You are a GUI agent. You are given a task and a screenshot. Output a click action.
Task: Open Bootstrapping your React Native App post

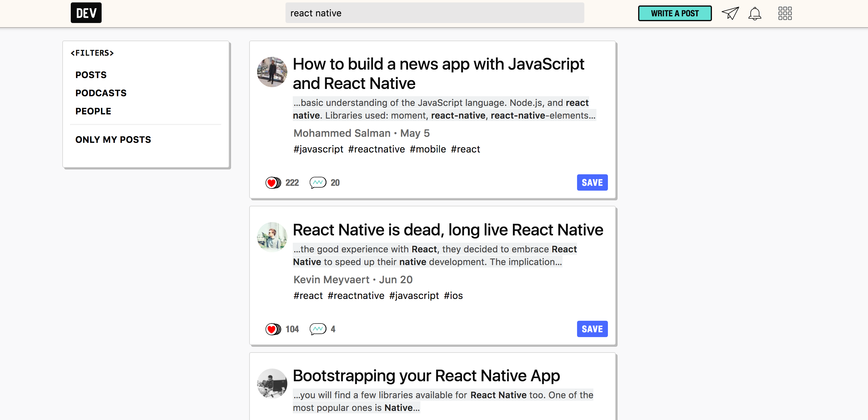click(426, 376)
